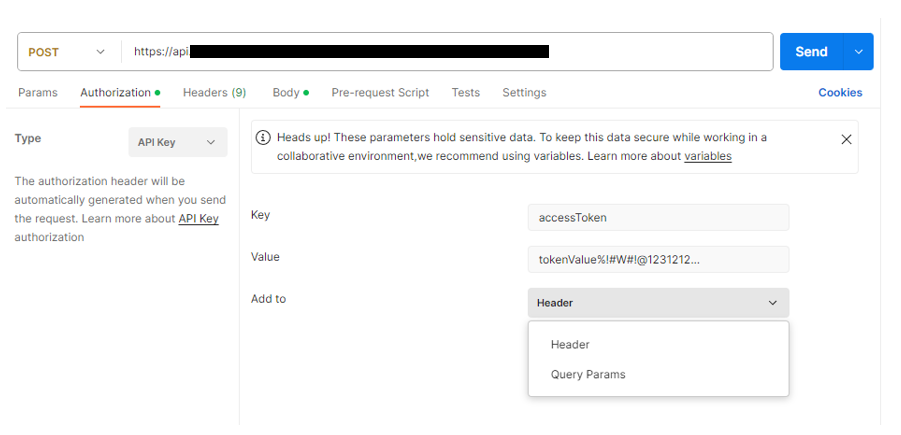The width and height of the screenshot is (901, 435).
Task: Open the Settings tab
Action: click(524, 93)
